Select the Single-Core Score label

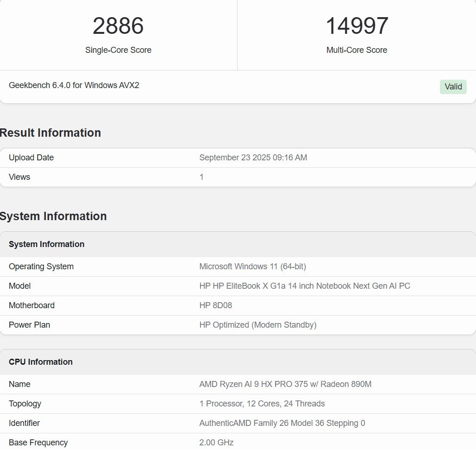click(x=118, y=50)
